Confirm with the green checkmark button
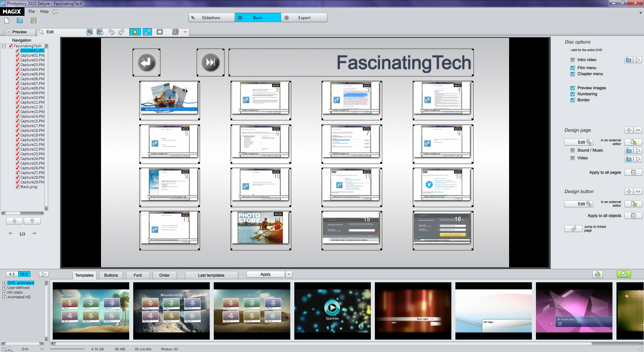The height and width of the screenshot is (352, 644). tap(624, 274)
